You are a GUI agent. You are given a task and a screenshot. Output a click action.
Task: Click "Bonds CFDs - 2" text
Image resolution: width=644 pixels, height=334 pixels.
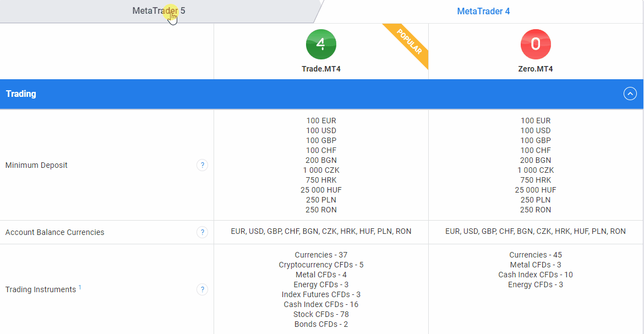[321, 324]
